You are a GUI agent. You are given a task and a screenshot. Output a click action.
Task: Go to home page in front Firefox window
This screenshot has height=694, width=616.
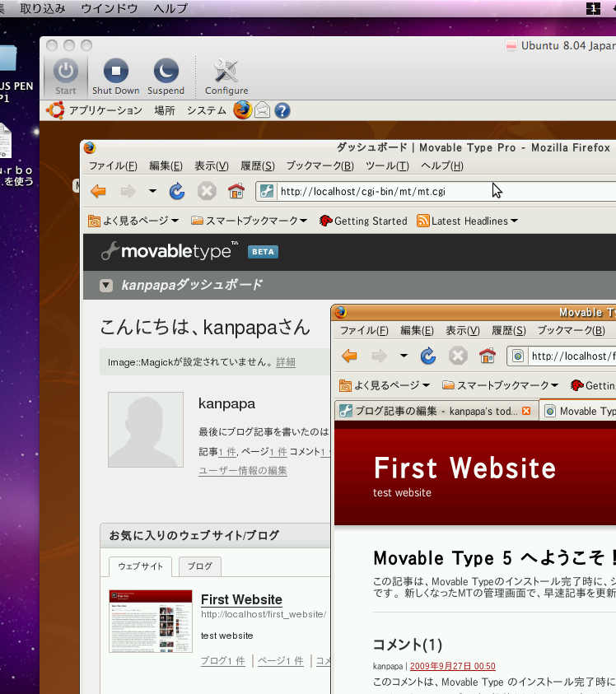(x=488, y=356)
